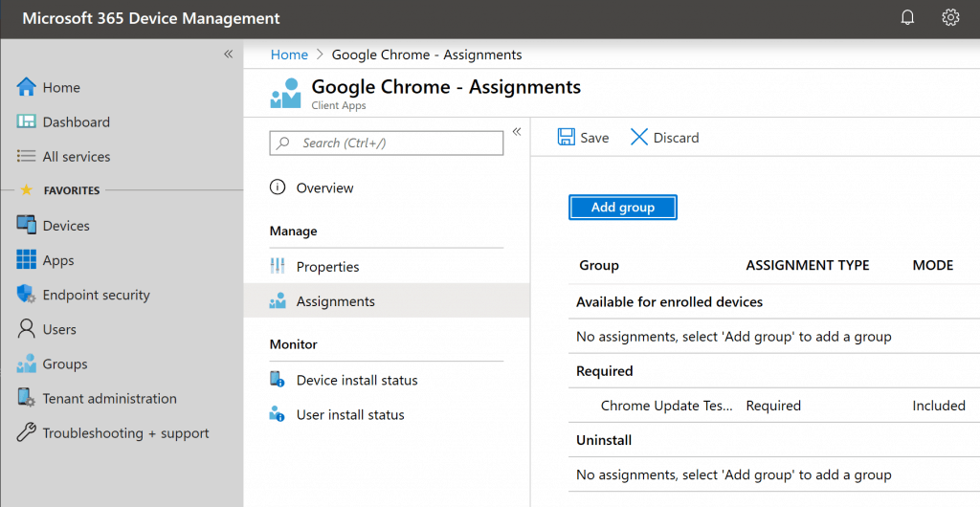Click the Dashboard icon in sidebar

[26, 121]
